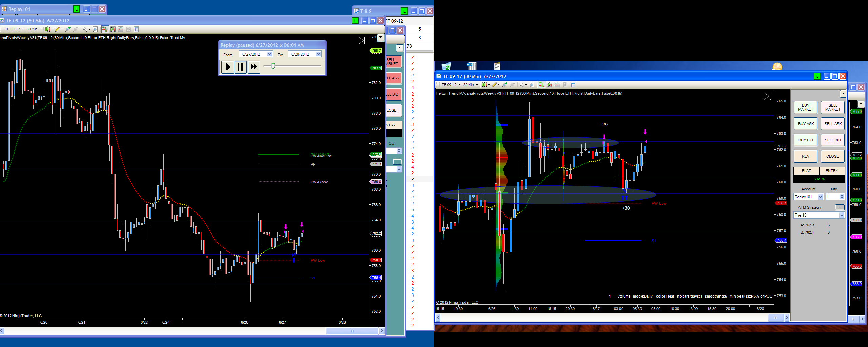Zoom out on the 60 Min chart

tap(76, 29)
